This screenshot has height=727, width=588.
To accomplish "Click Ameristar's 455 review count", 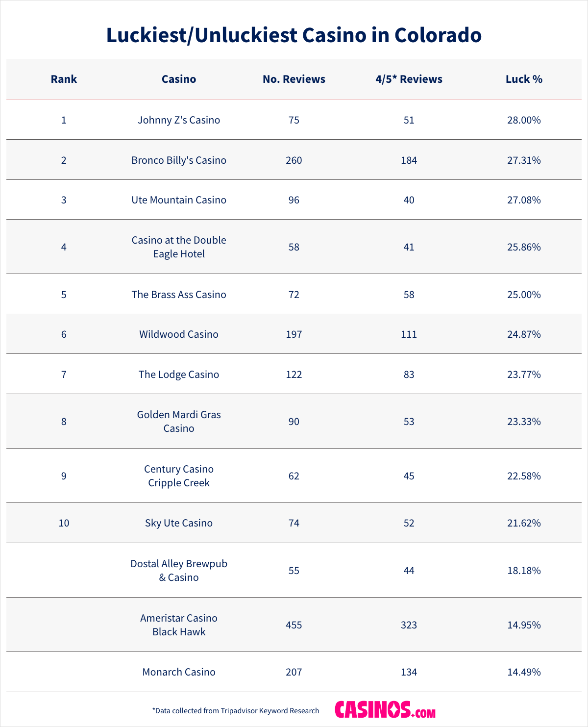I will point(294,625).
